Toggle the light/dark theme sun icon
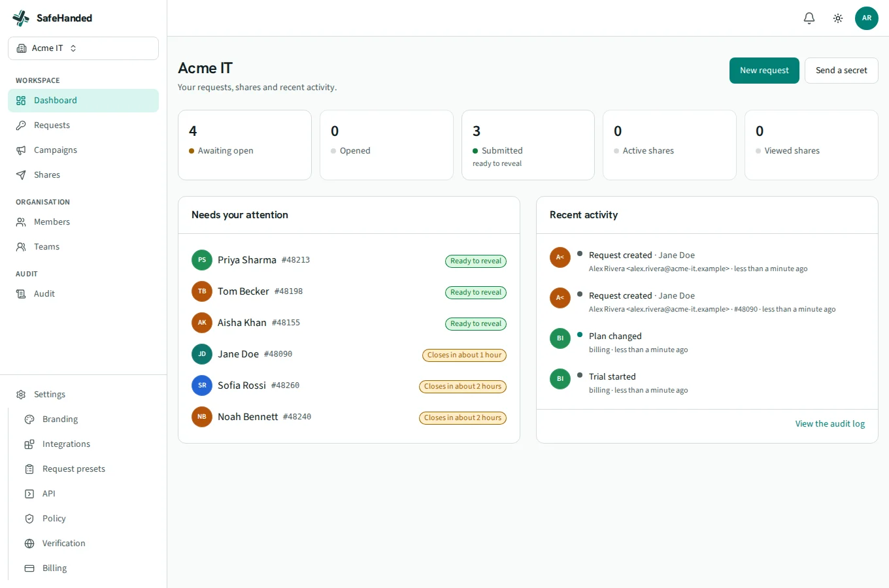Image resolution: width=889 pixels, height=588 pixels. point(838,18)
